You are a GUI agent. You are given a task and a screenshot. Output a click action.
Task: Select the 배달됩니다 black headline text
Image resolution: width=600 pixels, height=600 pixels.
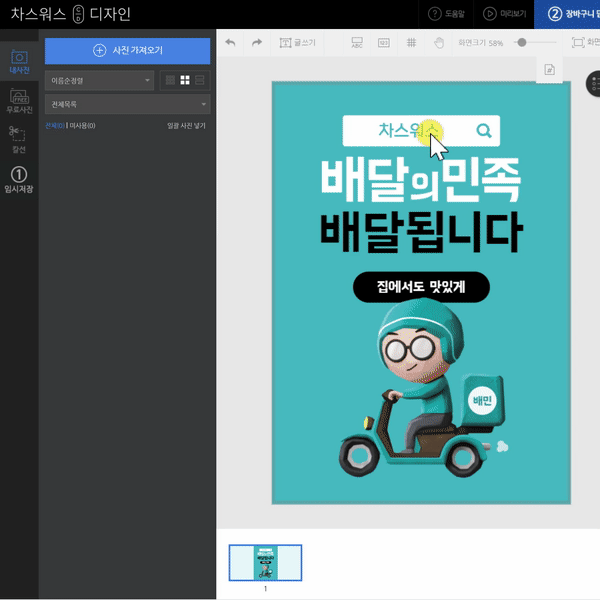[421, 232]
